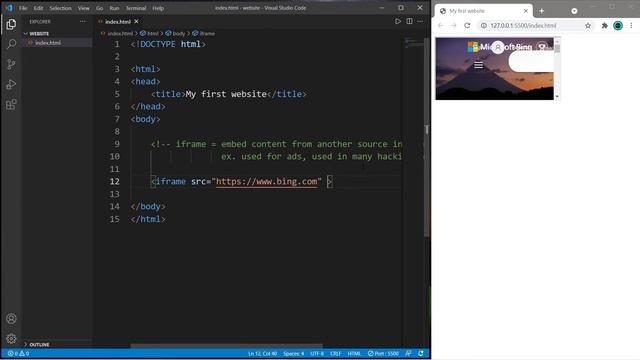The height and width of the screenshot is (360, 640).
Task: Close the index.html editor tab
Action: point(136,21)
